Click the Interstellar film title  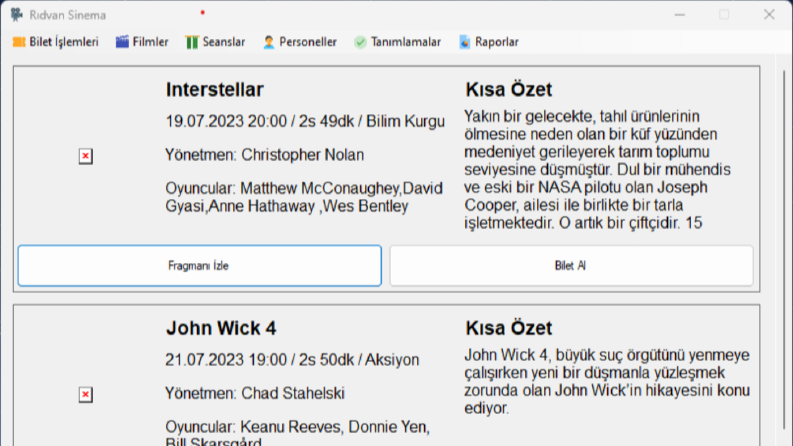[x=214, y=90]
